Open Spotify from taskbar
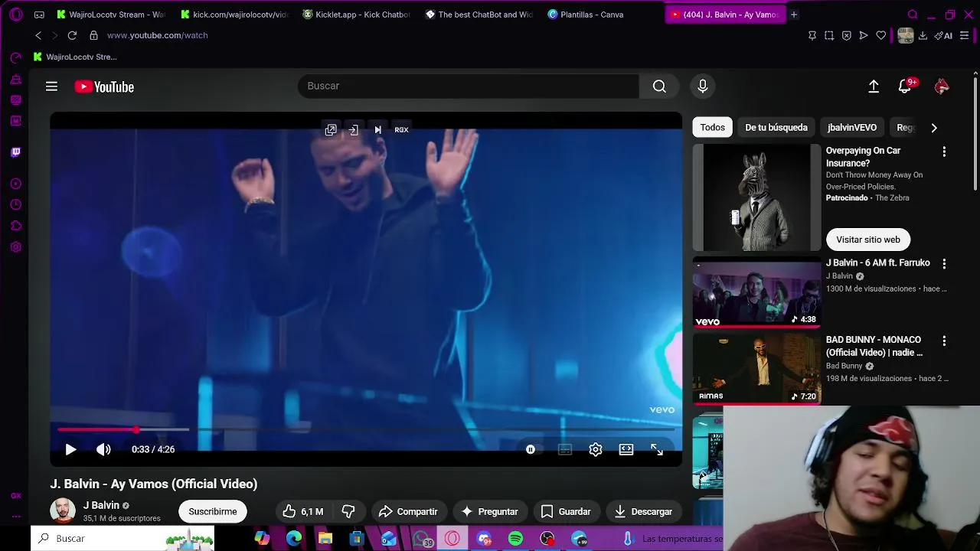This screenshot has width=980, height=551. click(x=515, y=539)
